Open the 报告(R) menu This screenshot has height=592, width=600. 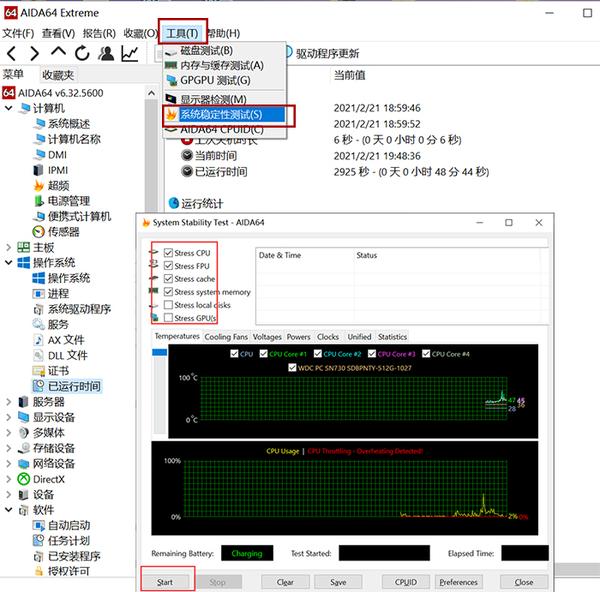click(x=99, y=33)
